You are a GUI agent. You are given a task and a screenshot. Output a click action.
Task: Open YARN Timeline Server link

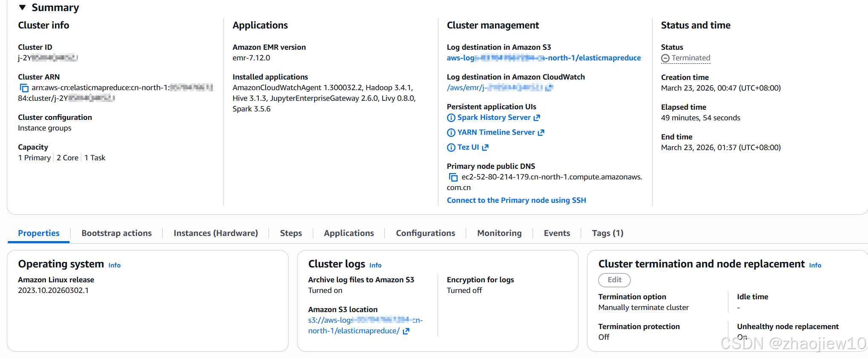[x=496, y=132]
